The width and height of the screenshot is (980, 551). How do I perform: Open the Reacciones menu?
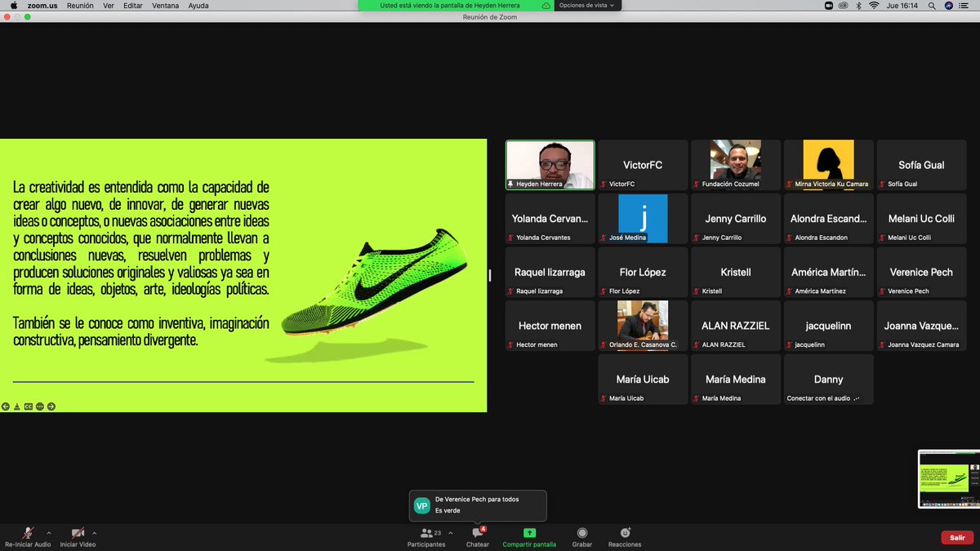[625, 536]
